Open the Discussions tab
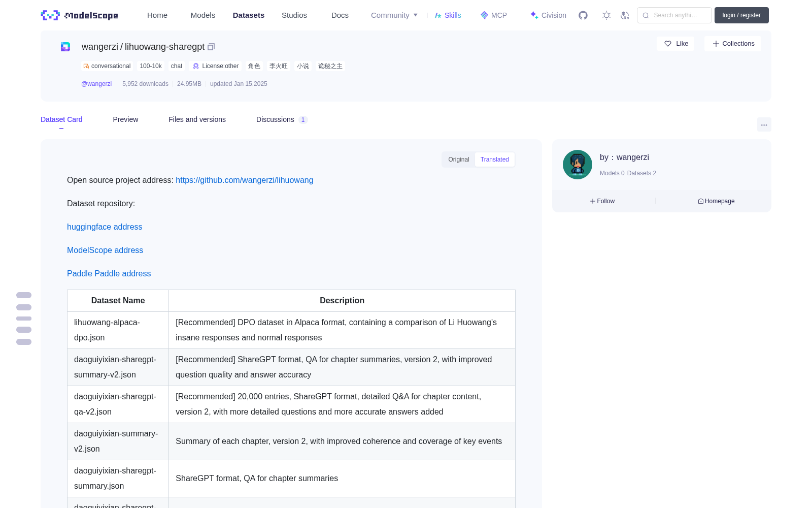Viewport: 812px width, 508px height. tap(282, 119)
